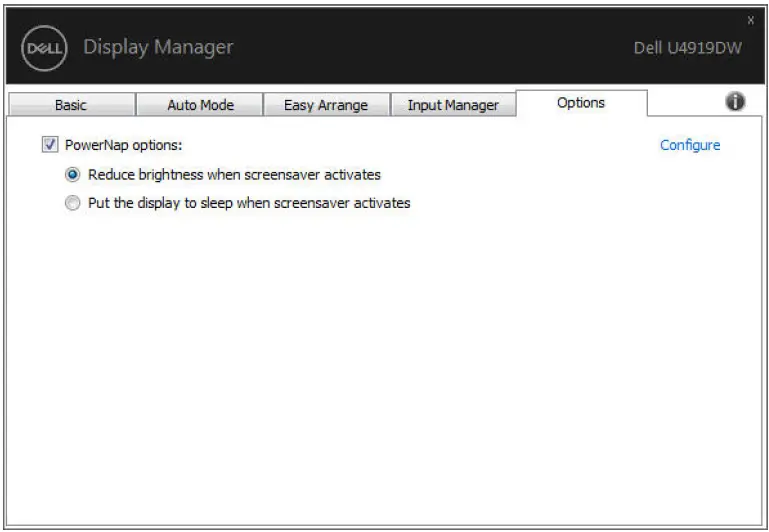Image resolution: width=769 pixels, height=532 pixels.
Task: Click the Dell U4919DW monitor name
Action: tap(688, 48)
